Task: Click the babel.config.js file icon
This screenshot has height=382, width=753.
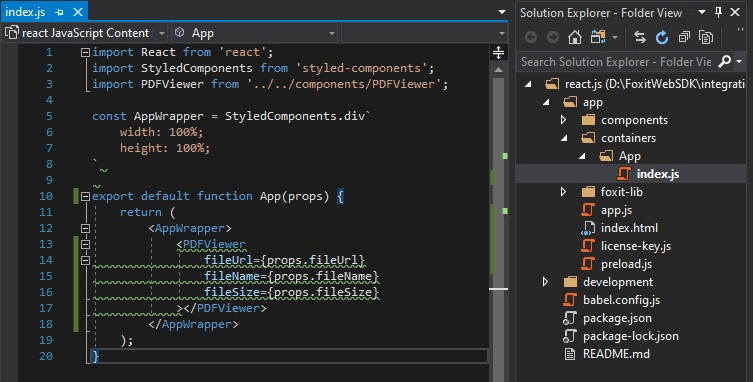Action: 570,300
